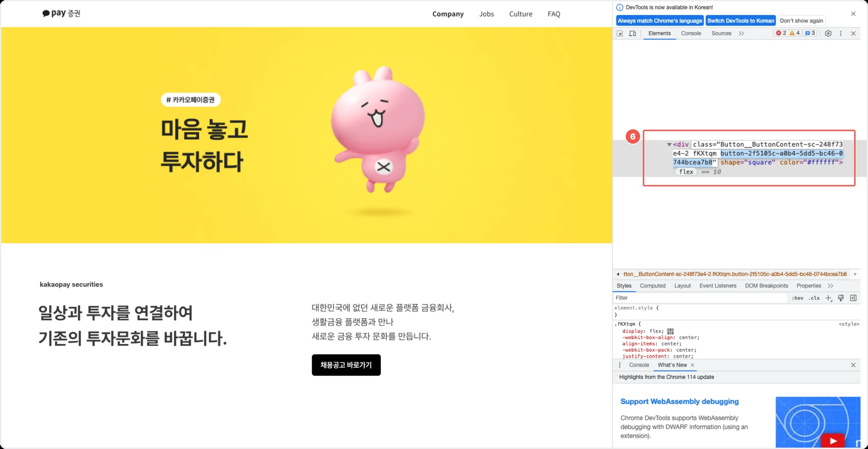Select the Styles tab
The height and width of the screenshot is (449, 868).
[624, 286]
